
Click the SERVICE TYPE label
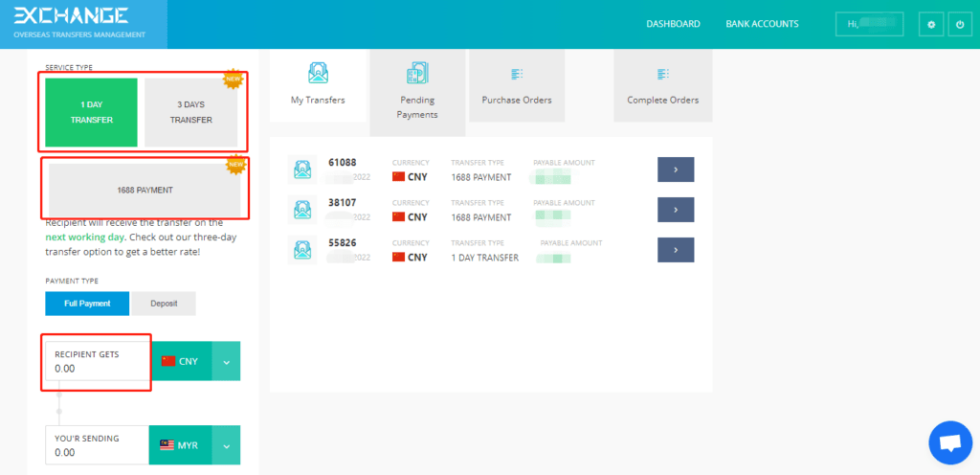(x=69, y=67)
